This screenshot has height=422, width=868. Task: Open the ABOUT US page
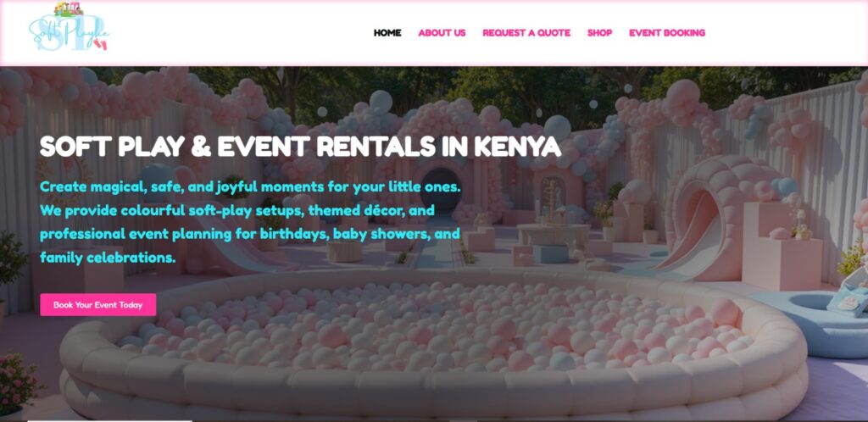442,33
